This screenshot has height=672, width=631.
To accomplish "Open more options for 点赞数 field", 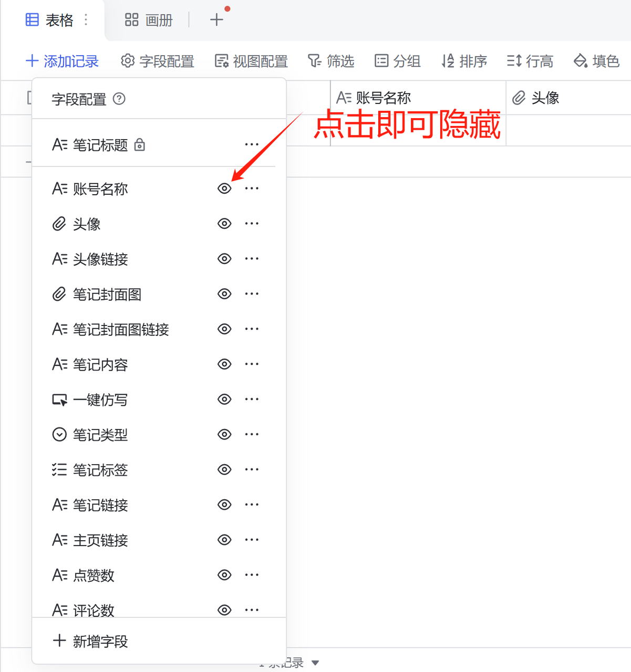I will pos(252,574).
